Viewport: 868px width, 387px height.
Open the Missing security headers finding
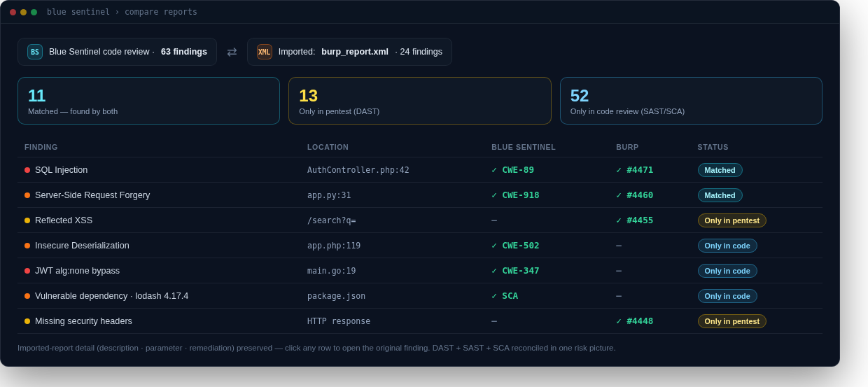pos(420,321)
